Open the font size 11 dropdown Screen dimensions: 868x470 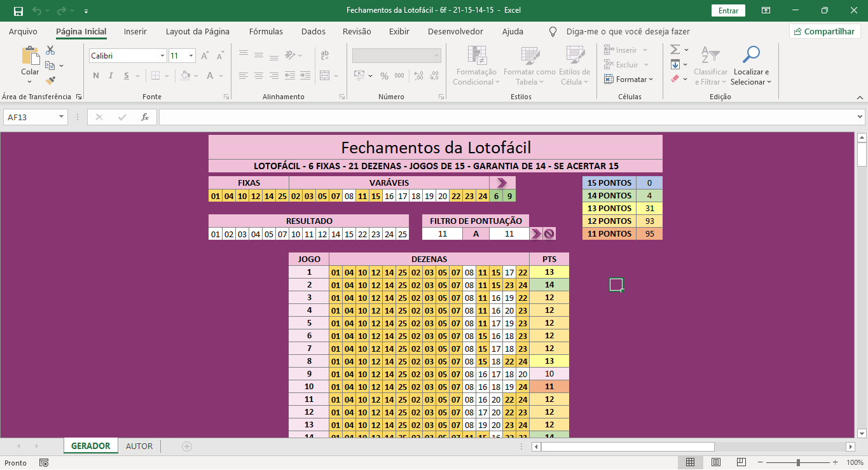pyautogui.click(x=191, y=56)
